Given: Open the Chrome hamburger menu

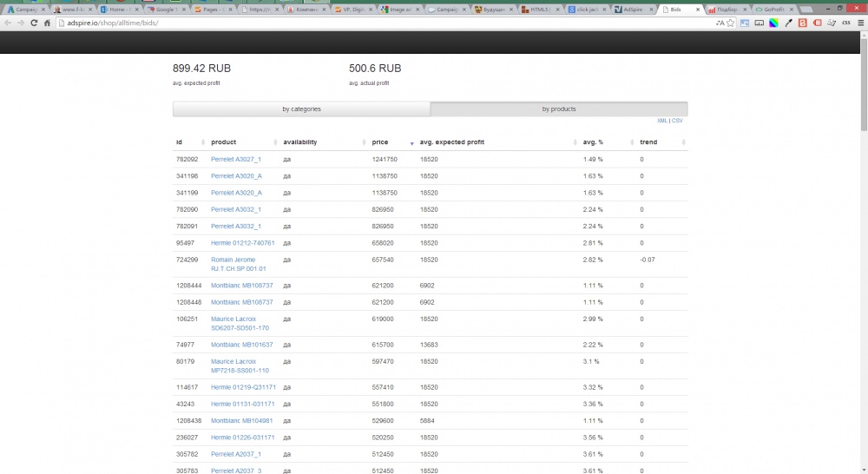Looking at the screenshot, I should pyautogui.click(x=861, y=23).
